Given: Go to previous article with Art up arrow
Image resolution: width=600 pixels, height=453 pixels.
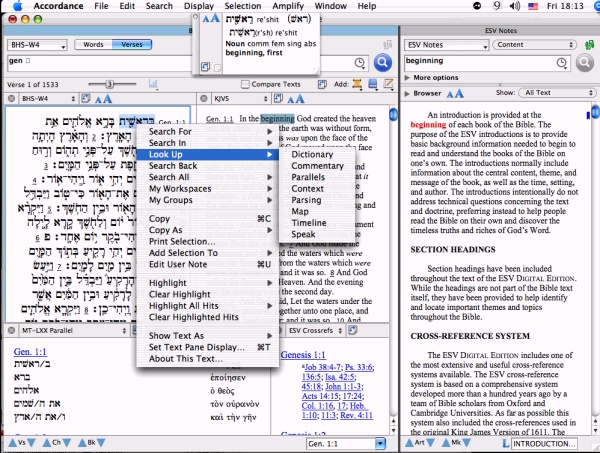Looking at the screenshot, I should pos(409,443).
